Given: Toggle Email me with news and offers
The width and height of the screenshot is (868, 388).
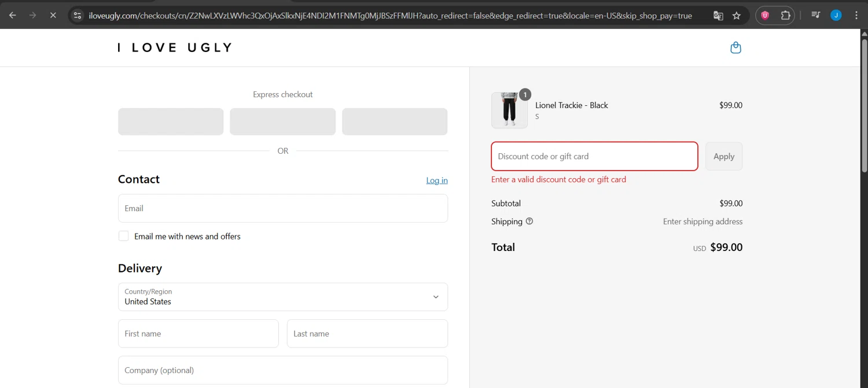Looking at the screenshot, I should (123, 236).
